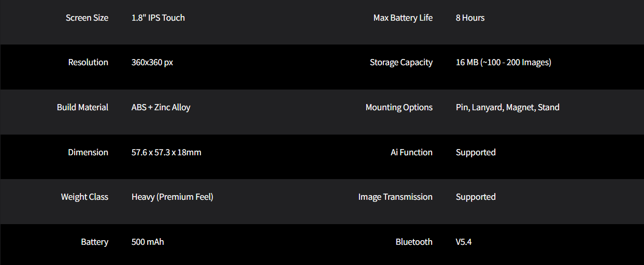Click the Storage Capacity label
This screenshot has width=644, height=265.
coord(401,62)
